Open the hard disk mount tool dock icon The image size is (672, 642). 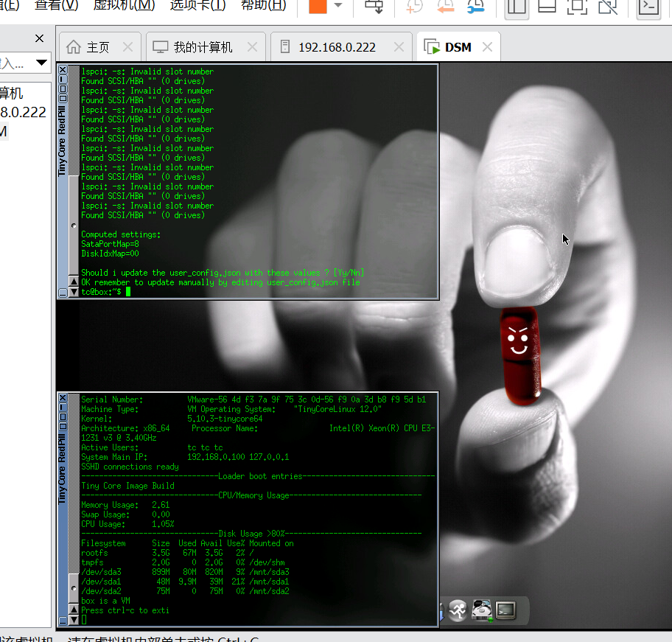click(x=482, y=610)
